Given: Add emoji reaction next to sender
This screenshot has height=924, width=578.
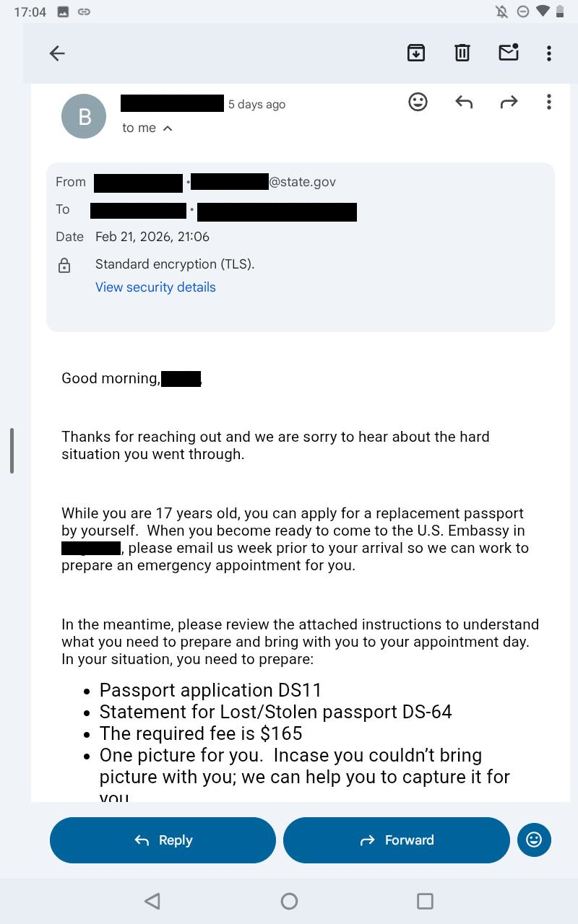Looking at the screenshot, I should click(418, 102).
